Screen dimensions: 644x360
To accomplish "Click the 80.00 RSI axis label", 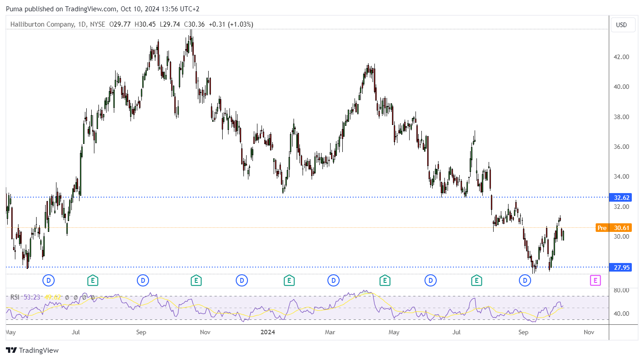I will tap(621, 291).
